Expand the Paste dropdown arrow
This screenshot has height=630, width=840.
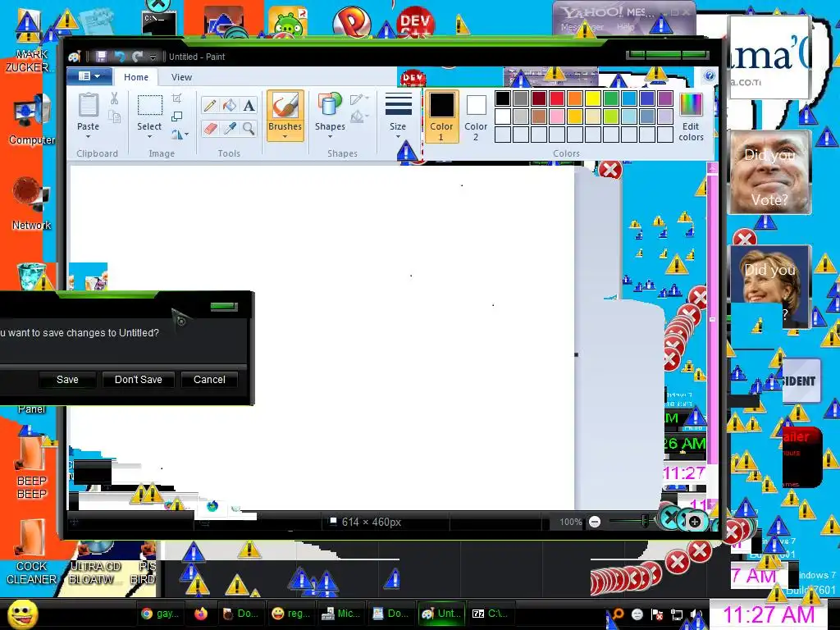pos(88,137)
